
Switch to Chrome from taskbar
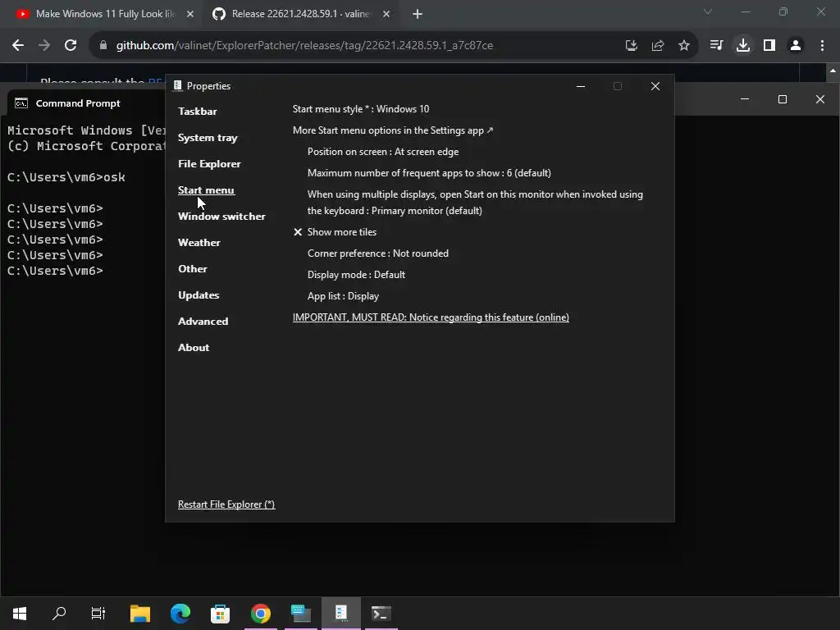tap(260, 614)
